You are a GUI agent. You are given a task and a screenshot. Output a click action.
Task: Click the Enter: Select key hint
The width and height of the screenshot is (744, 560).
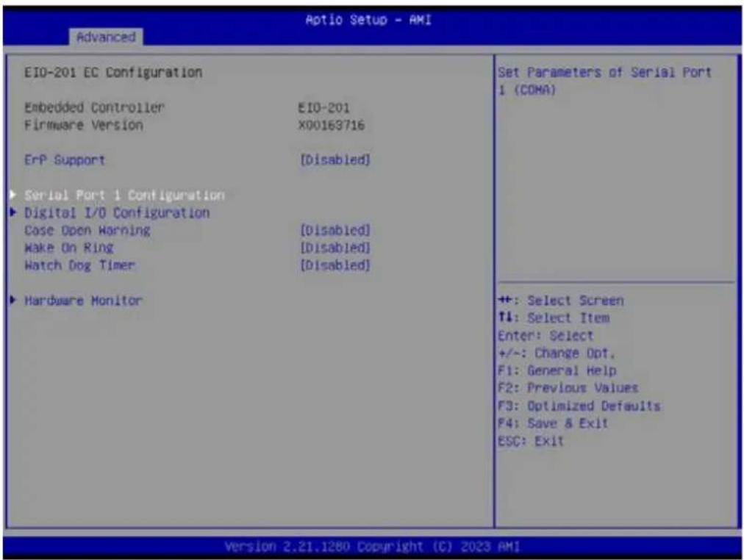(546, 336)
